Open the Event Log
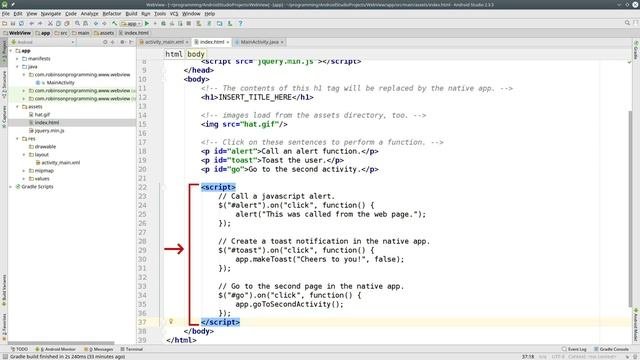The width and height of the screenshot is (640, 360). click(574, 349)
